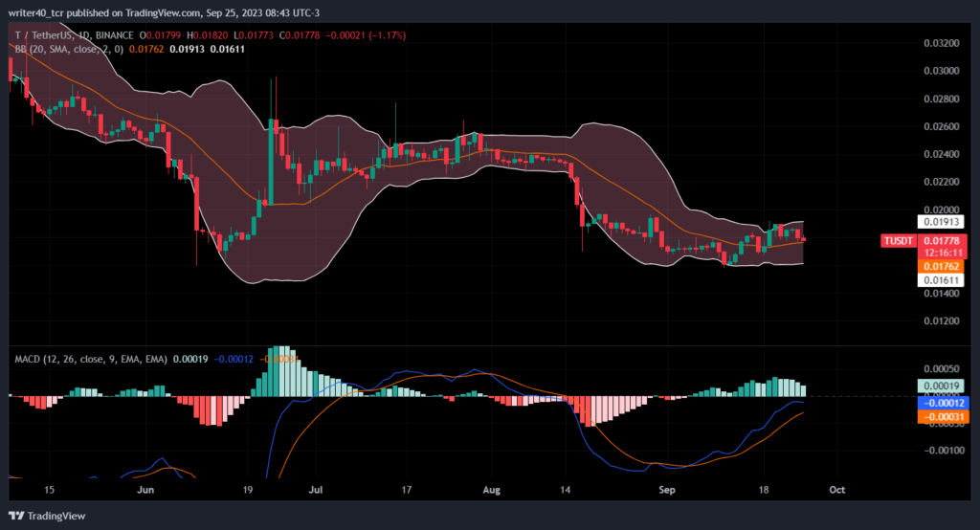Click the TradingView logo at bottom left
The image size is (980, 530).
tap(48, 516)
